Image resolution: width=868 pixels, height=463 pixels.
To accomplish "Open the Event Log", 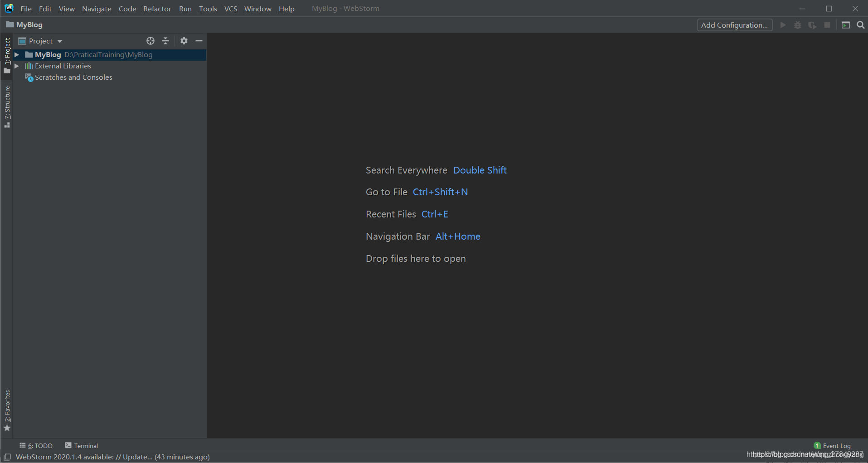I will (x=833, y=446).
